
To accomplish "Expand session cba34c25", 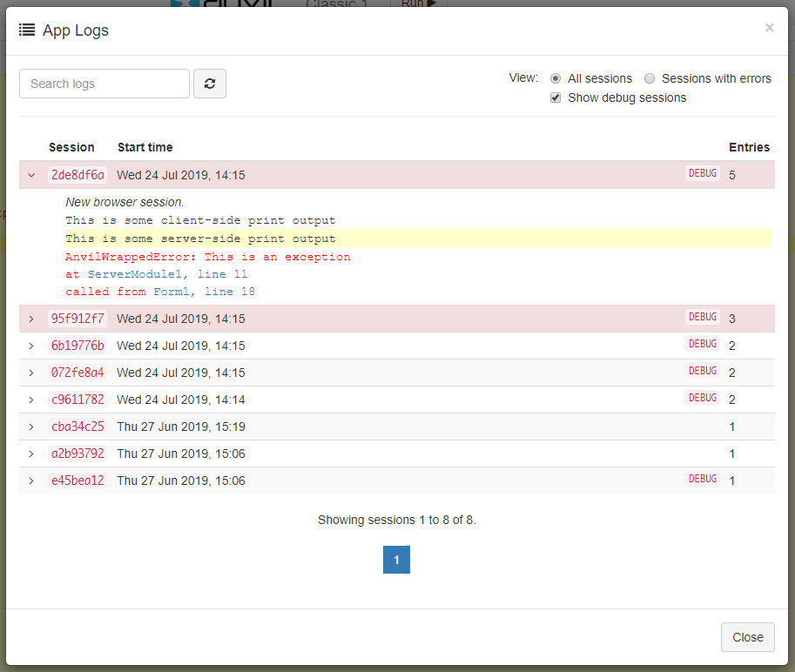I will coord(31,427).
